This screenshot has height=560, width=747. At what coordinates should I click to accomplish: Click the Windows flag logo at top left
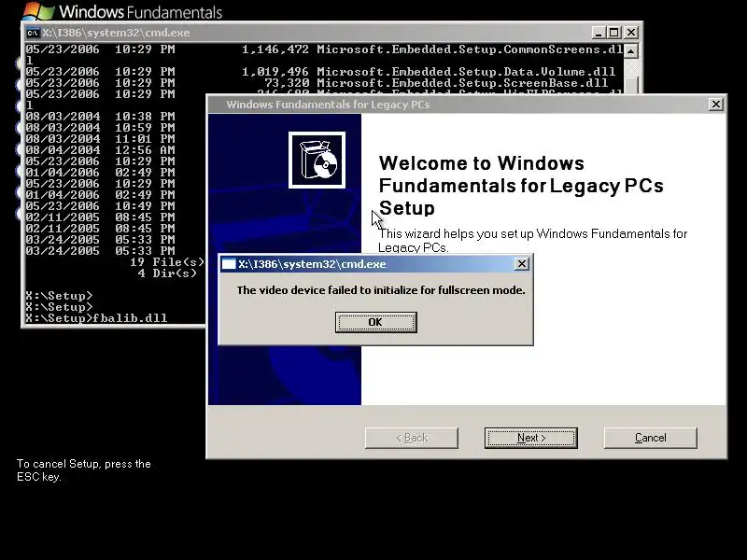(38, 11)
